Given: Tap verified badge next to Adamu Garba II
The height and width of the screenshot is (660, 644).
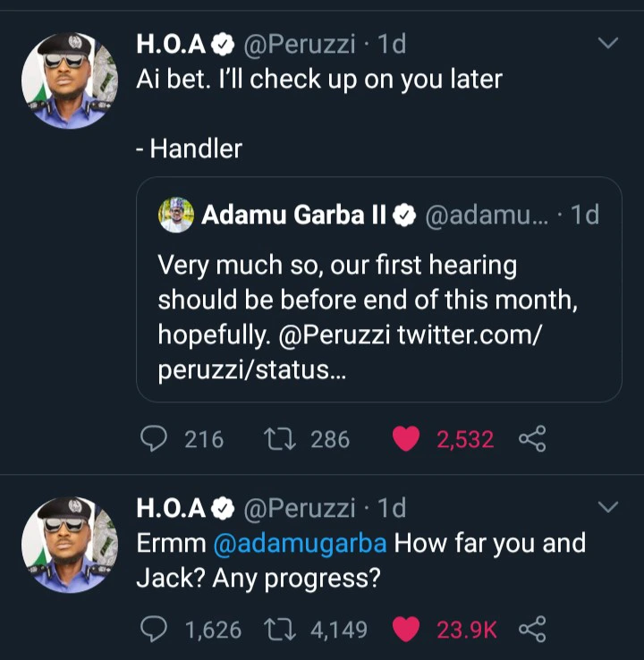Looking at the screenshot, I should point(404,216).
